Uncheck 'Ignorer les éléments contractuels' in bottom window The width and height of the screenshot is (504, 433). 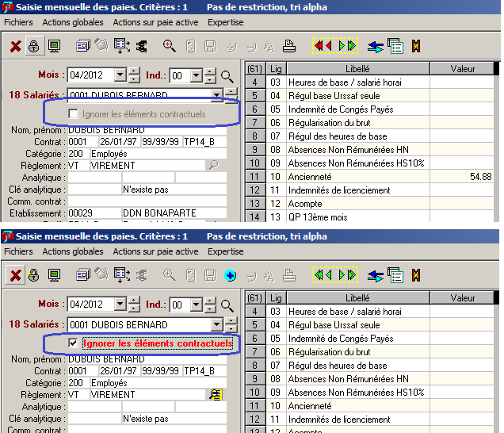[73, 343]
